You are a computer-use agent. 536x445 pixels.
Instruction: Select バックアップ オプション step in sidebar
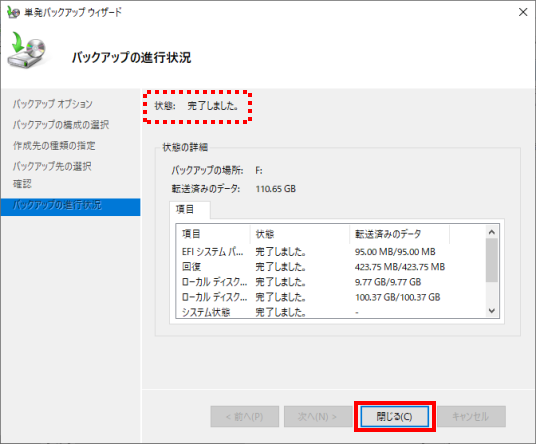53,104
